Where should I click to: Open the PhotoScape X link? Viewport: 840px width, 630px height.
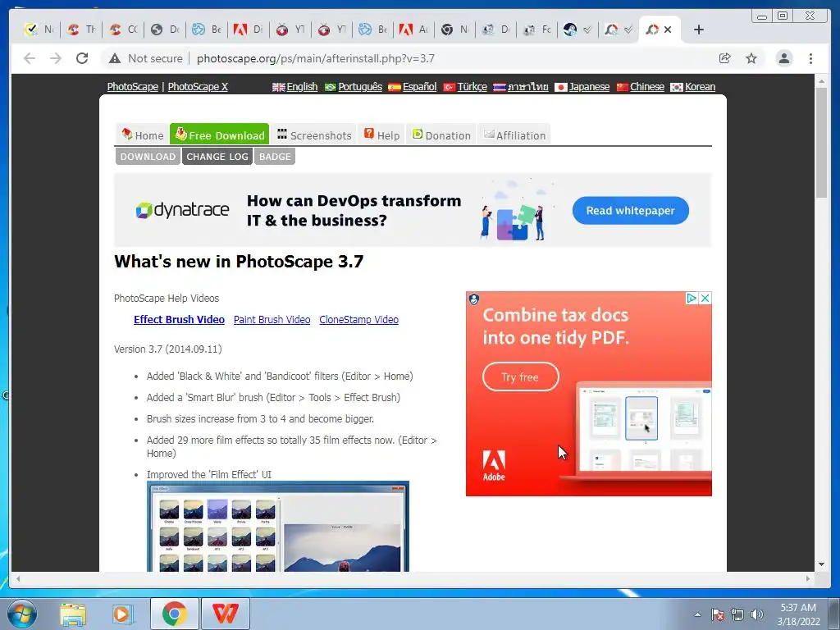point(198,87)
